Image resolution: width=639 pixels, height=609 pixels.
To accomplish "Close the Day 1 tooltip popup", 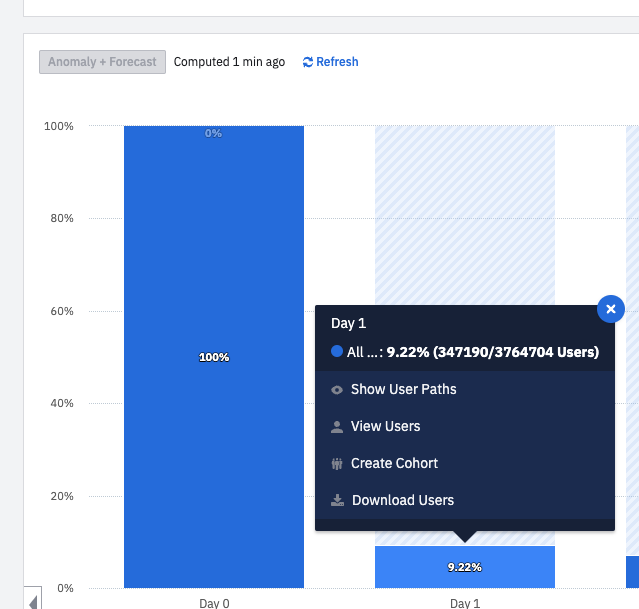I will point(610,309).
